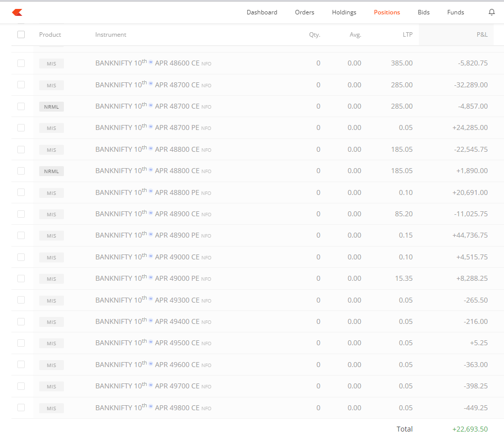Open the Orders page

pyautogui.click(x=304, y=12)
